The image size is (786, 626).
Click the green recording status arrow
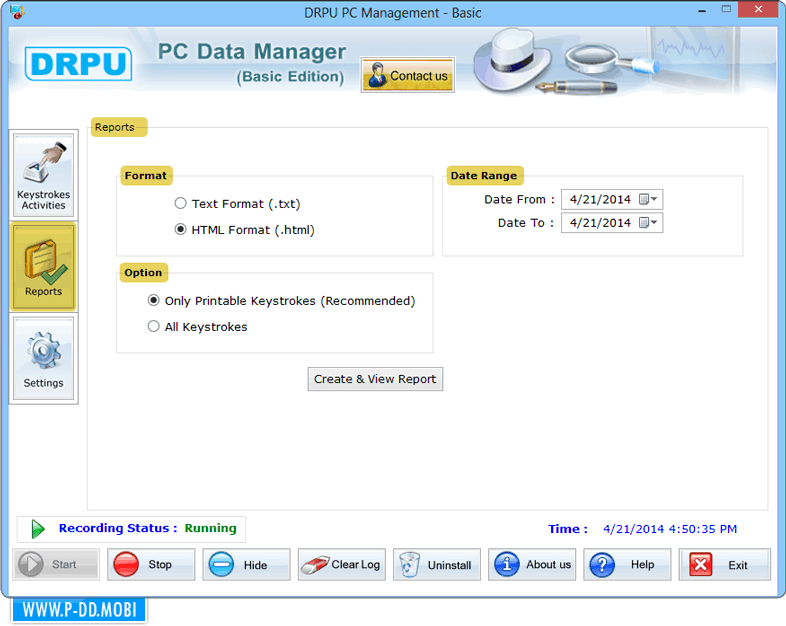(x=38, y=529)
